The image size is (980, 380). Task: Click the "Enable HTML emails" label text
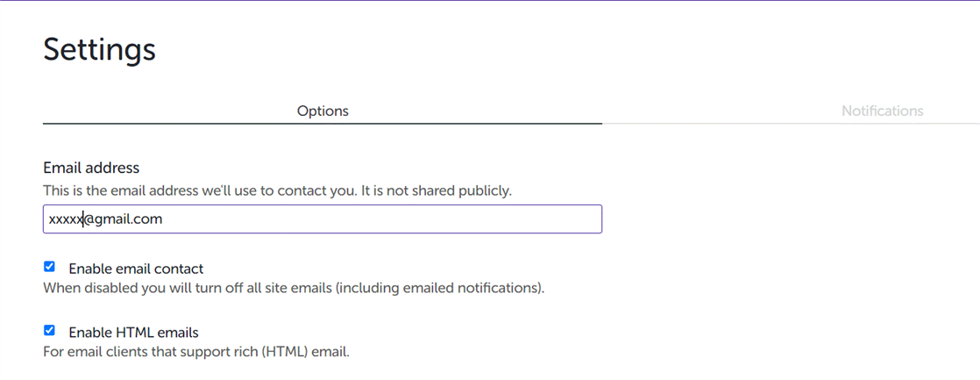(x=133, y=333)
